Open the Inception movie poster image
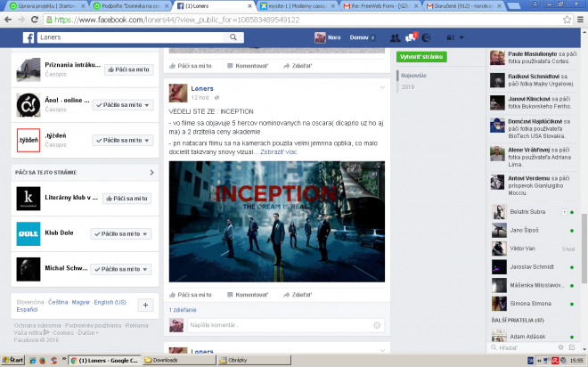 [x=277, y=222]
